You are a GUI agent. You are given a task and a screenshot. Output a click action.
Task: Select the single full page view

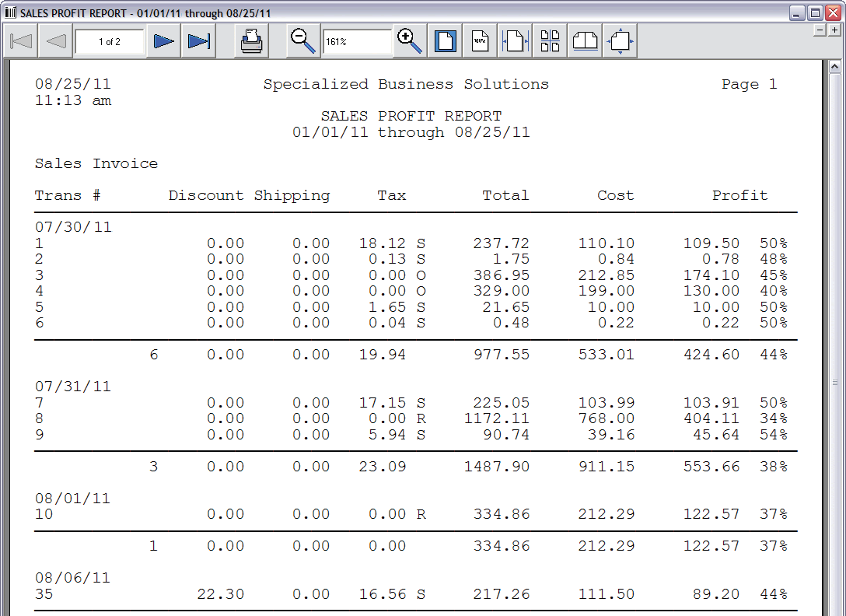click(445, 41)
